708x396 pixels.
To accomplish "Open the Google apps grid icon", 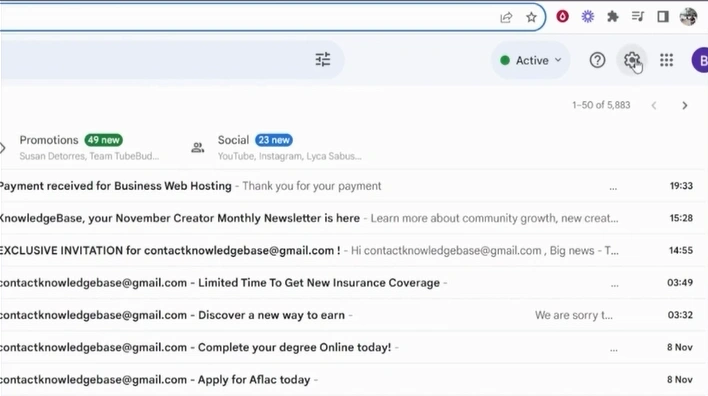I will 666,60.
